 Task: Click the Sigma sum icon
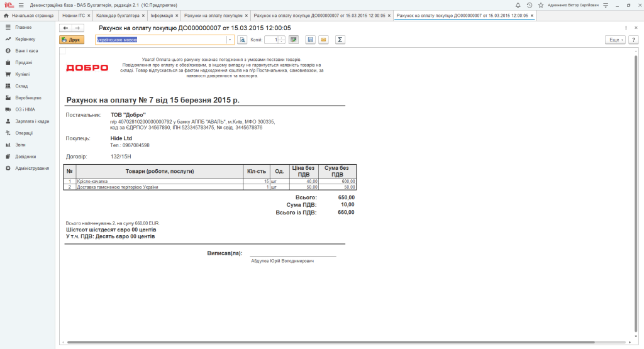point(340,40)
